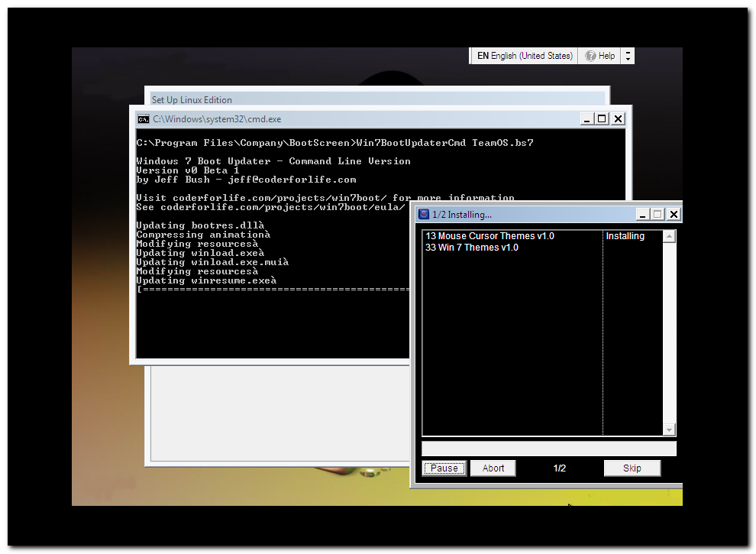Click the Installing status text
Screen dimensions: 756x554
coord(625,236)
